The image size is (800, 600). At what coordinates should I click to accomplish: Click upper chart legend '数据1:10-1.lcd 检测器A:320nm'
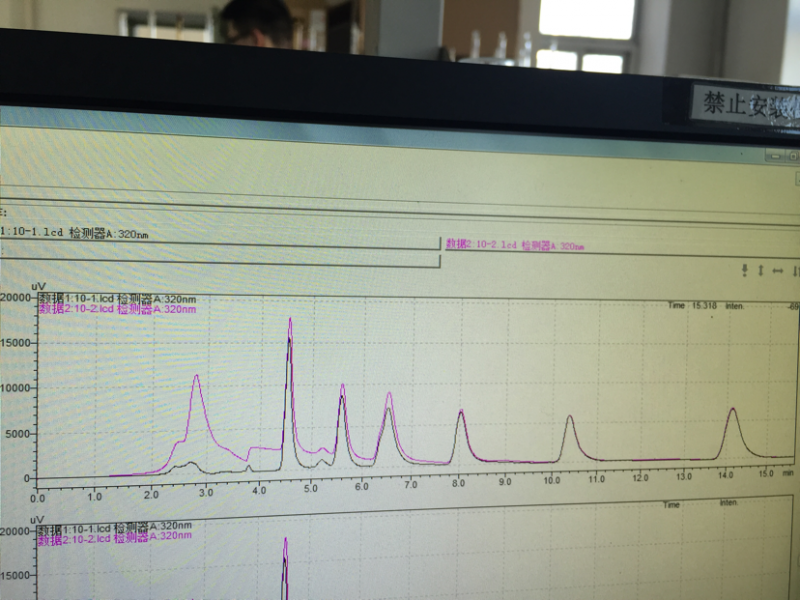pyautogui.click(x=118, y=299)
